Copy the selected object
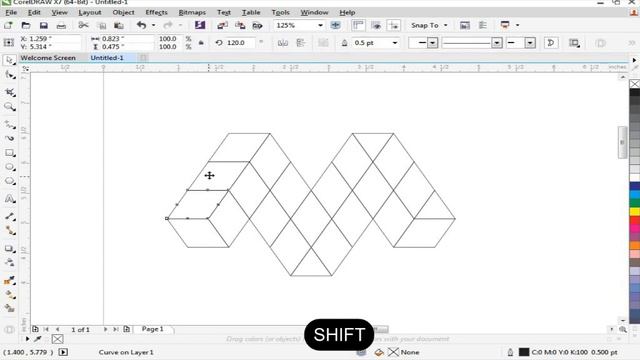 click(x=101, y=25)
